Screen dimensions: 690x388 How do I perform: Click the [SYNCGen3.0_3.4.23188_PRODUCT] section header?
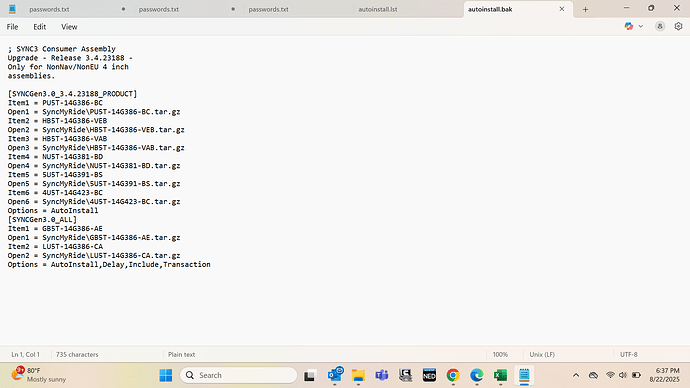pos(72,94)
